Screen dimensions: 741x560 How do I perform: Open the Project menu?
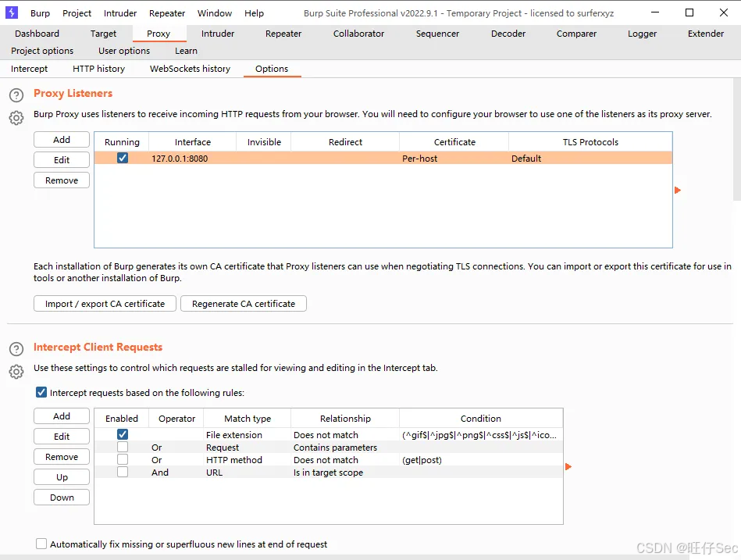tap(77, 13)
